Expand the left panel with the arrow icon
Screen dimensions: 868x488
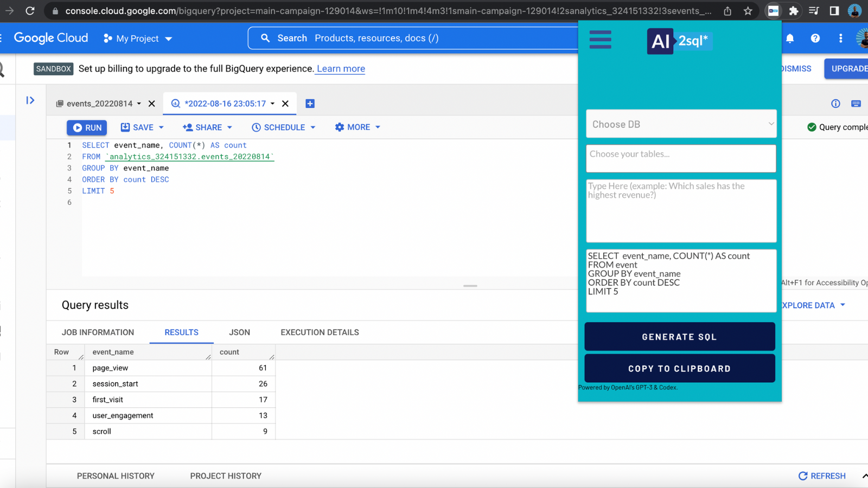click(30, 100)
